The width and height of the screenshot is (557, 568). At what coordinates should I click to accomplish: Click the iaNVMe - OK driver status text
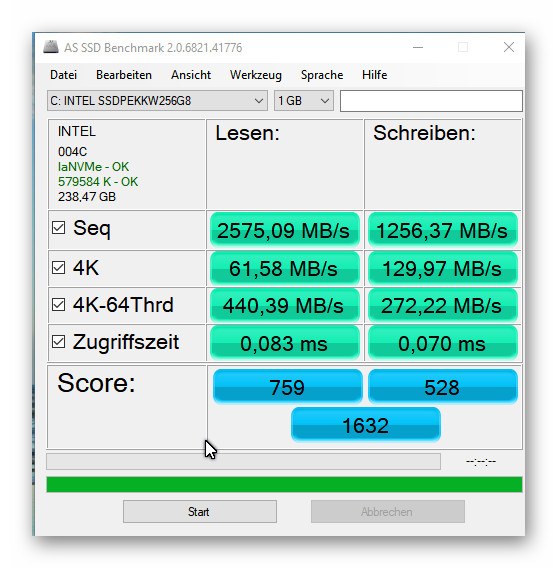tap(93, 167)
